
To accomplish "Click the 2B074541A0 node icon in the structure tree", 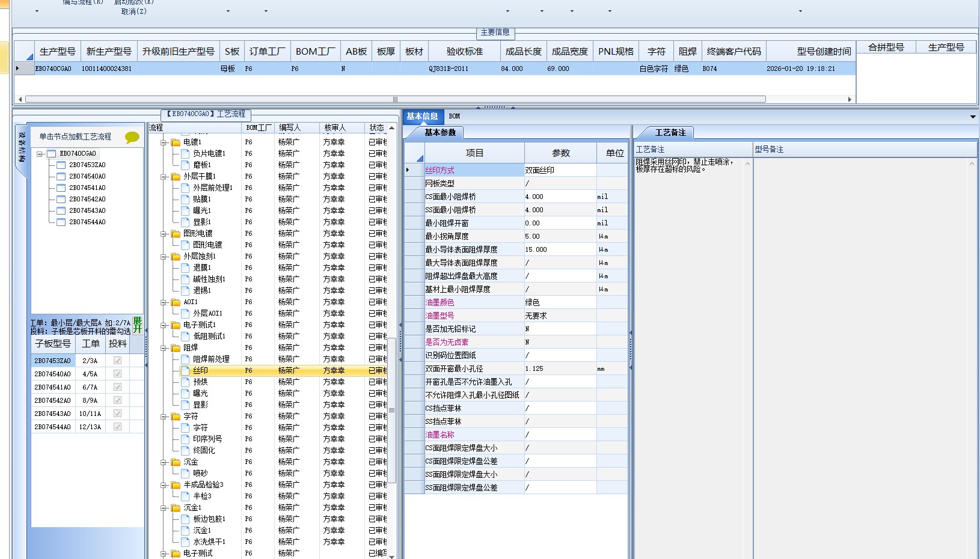I will coord(61,188).
